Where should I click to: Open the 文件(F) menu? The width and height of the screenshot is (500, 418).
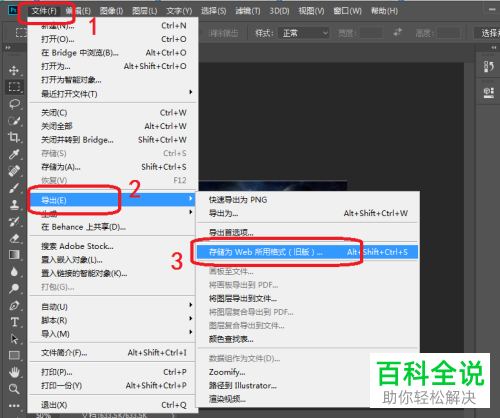(x=44, y=11)
